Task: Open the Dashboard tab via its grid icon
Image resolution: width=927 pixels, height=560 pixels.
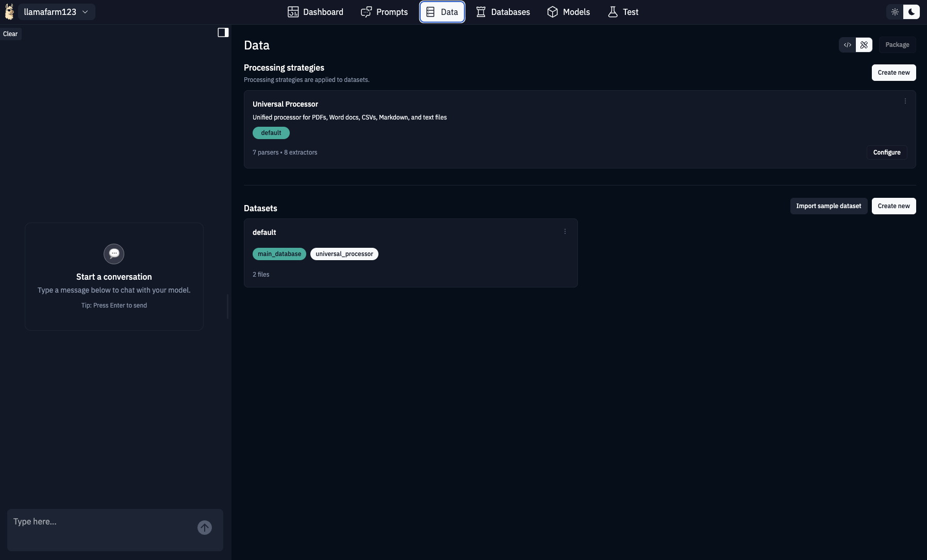Action: tap(293, 11)
